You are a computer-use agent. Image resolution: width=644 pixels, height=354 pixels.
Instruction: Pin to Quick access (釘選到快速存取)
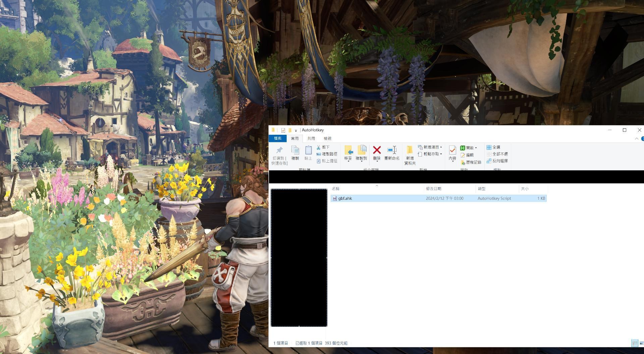[x=279, y=155]
